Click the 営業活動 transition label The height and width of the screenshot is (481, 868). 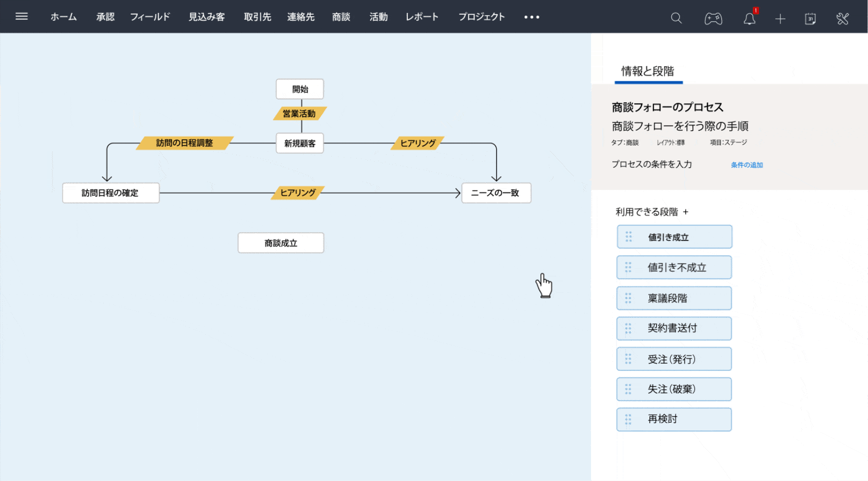click(x=300, y=113)
